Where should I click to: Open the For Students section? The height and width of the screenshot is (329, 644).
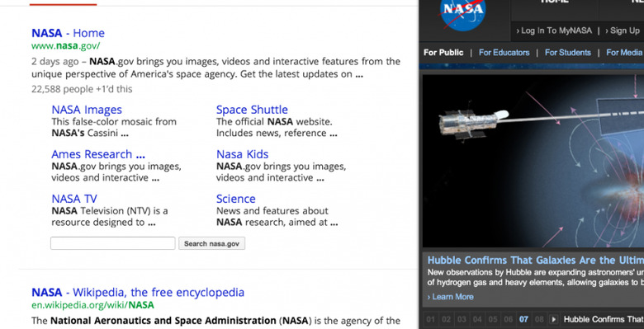567,53
